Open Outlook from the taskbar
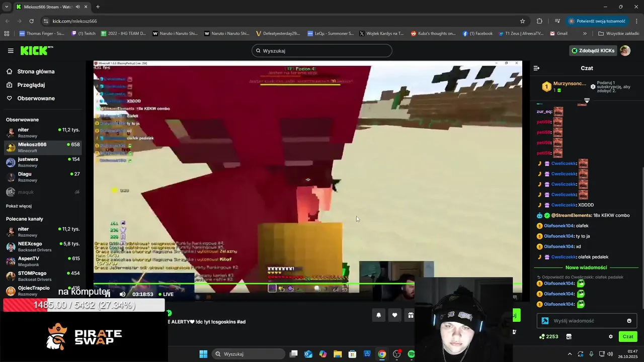644x362 pixels. 308,354
